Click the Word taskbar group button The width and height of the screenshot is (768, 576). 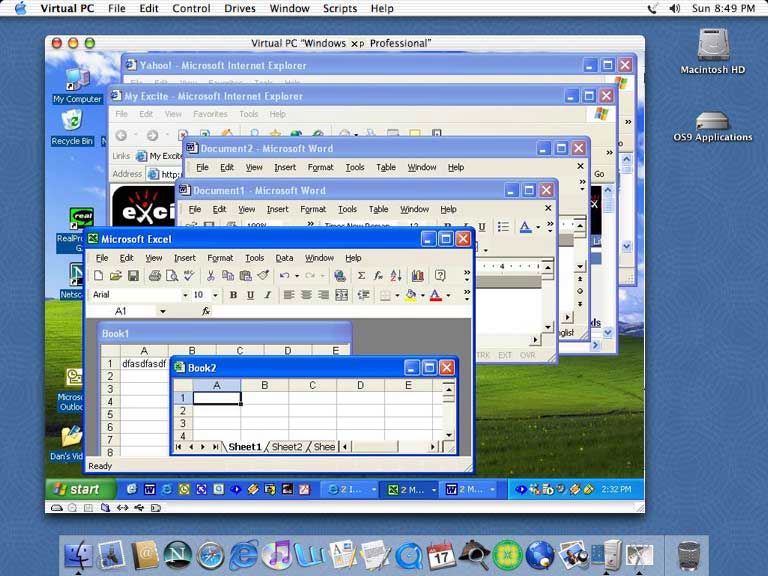coord(469,489)
